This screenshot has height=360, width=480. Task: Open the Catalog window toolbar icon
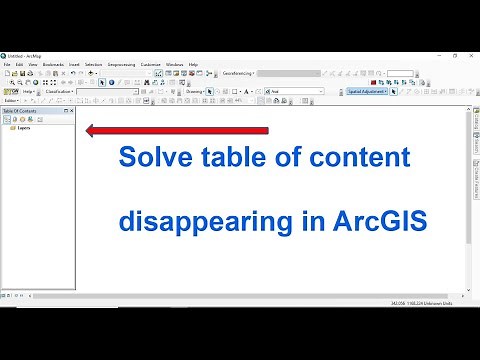[176, 73]
